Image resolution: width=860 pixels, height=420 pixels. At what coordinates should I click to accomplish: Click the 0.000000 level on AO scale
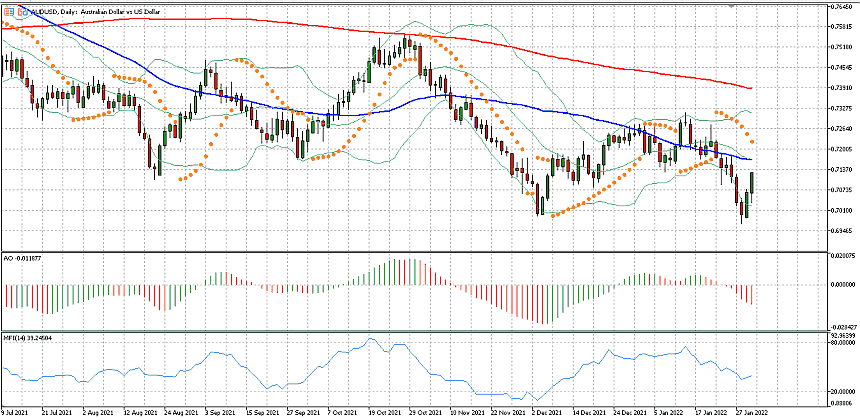[x=841, y=283]
